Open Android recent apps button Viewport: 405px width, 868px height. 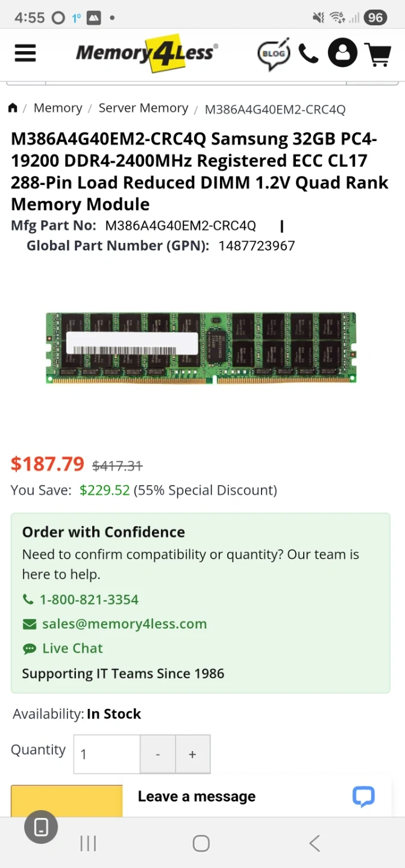88,843
